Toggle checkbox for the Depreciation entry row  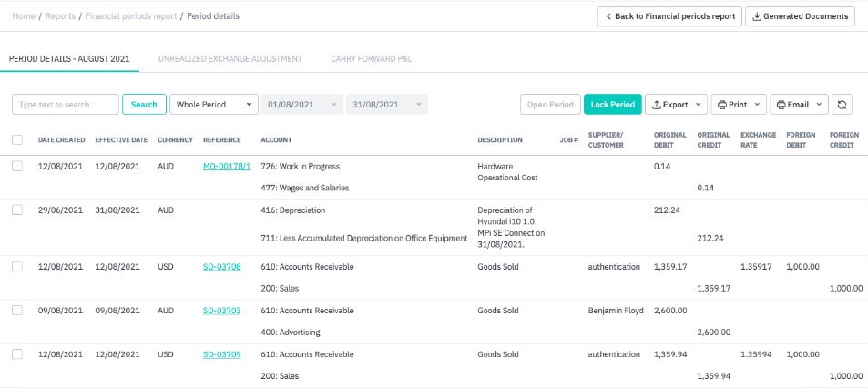click(17, 210)
